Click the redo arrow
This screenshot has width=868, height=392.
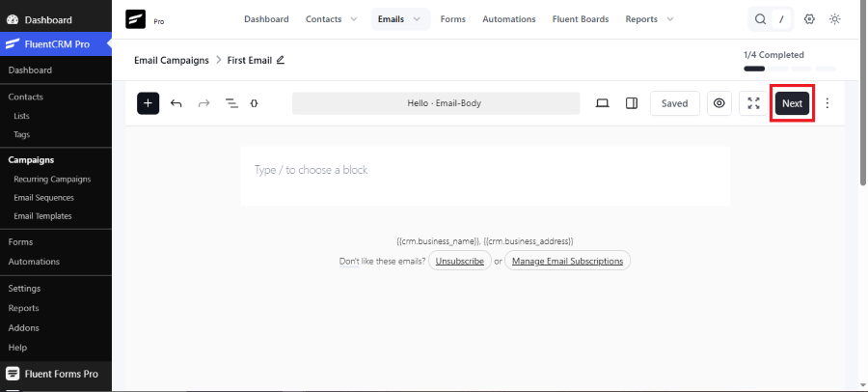(x=203, y=103)
